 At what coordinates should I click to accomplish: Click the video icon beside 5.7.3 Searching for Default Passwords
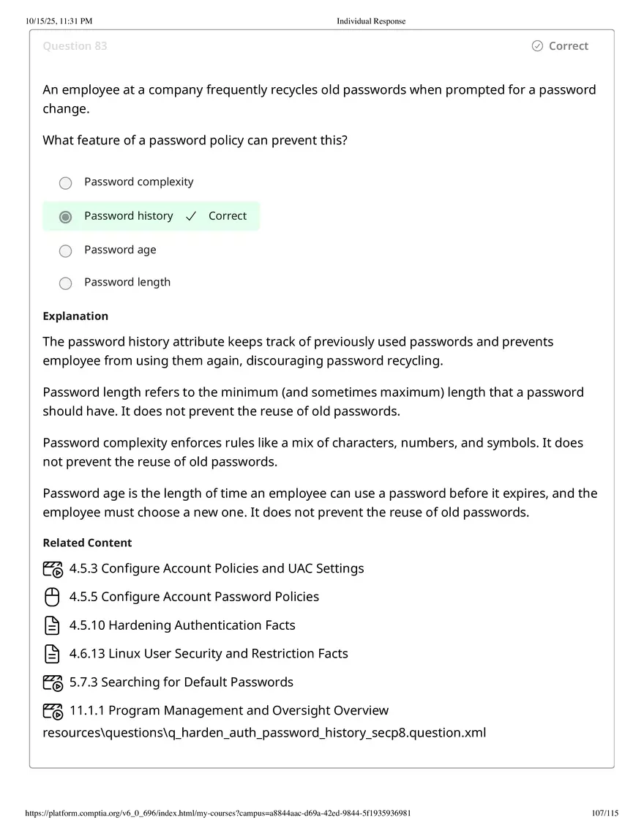click(x=52, y=682)
